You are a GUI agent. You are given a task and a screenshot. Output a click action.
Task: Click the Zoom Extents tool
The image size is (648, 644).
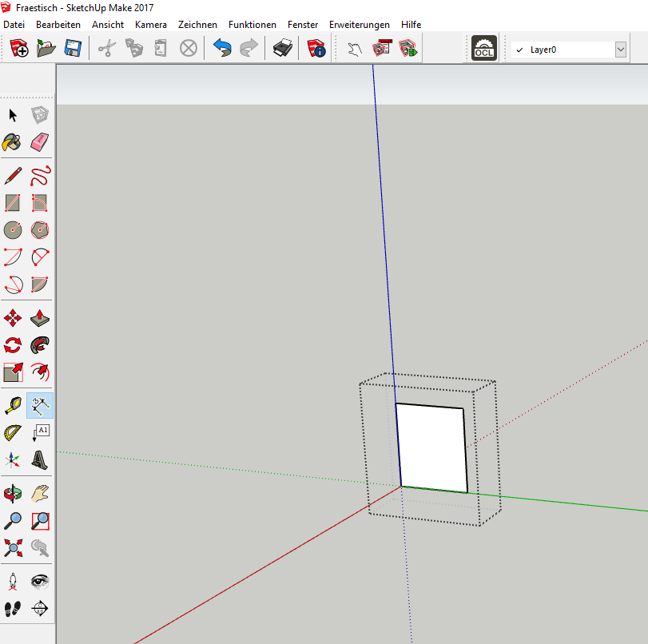[13, 547]
